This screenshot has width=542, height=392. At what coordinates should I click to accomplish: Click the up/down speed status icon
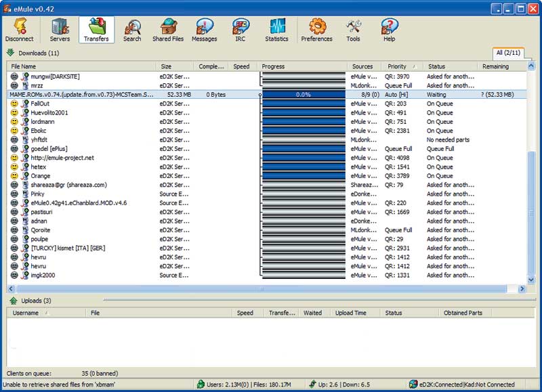(312, 384)
